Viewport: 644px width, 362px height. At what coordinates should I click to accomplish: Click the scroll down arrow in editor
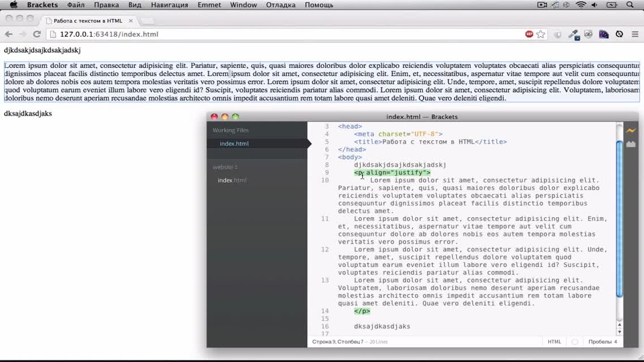point(619,331)
